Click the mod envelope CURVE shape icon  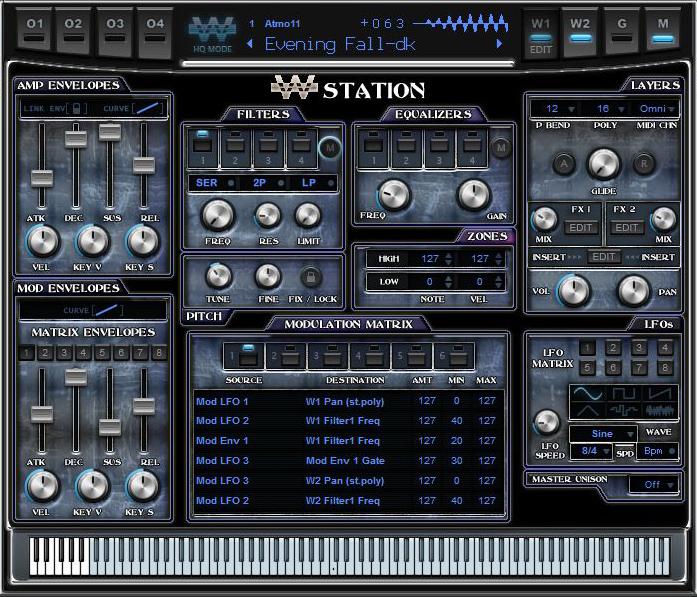pos(106,310)
